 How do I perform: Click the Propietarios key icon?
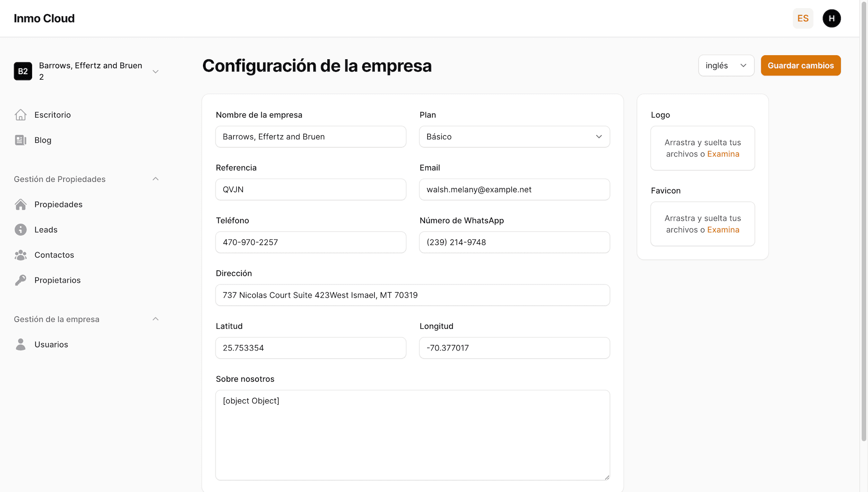(x=20, y=280)
